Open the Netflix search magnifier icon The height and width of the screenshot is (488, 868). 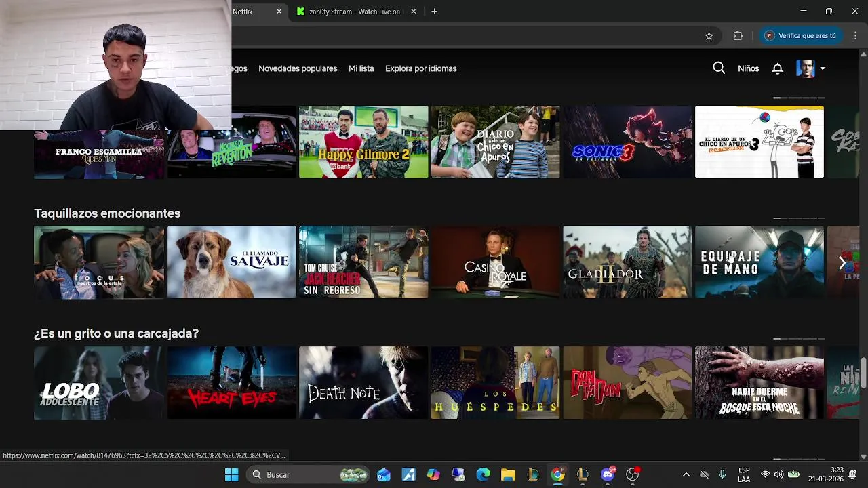(719, 68)
